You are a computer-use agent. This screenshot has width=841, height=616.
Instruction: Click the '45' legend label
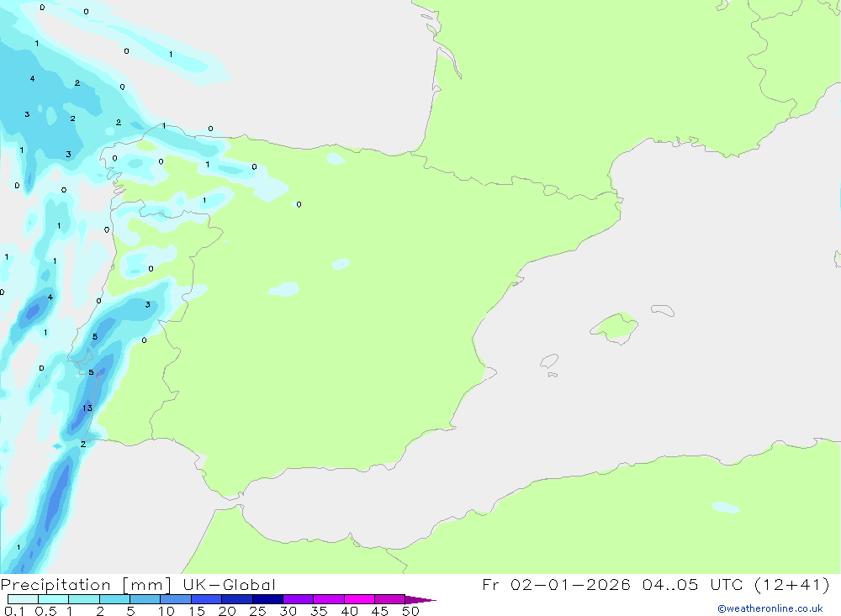(x=380, y=611)
